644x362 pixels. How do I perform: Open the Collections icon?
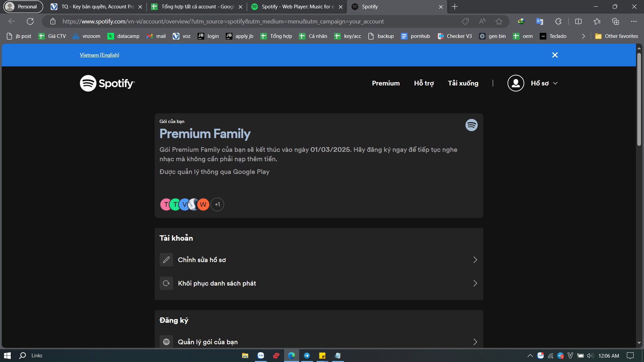[615, 21]
